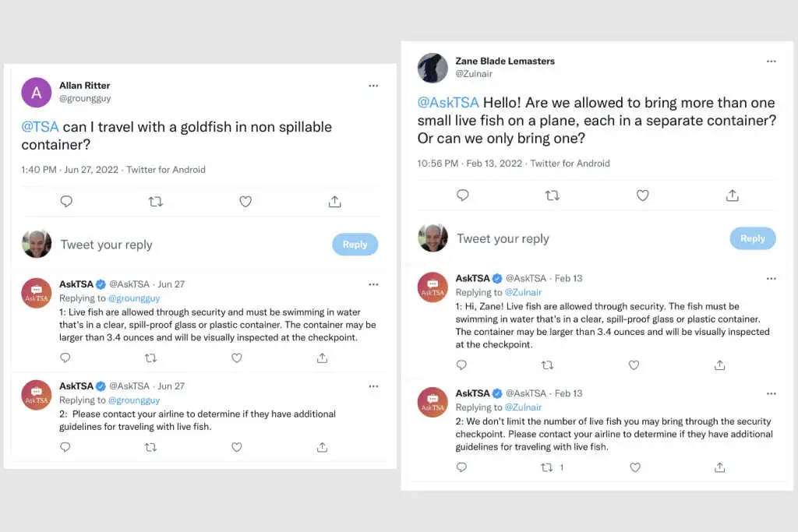The image size is (798, 532).
Task: Open the @TSA mention in Allan's tweet
Action: (40, 127)
